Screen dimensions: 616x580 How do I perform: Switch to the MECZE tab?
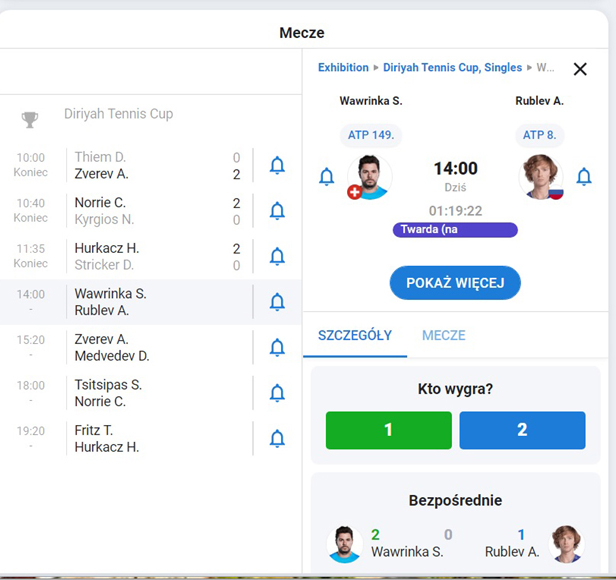(x=444, y=336)
